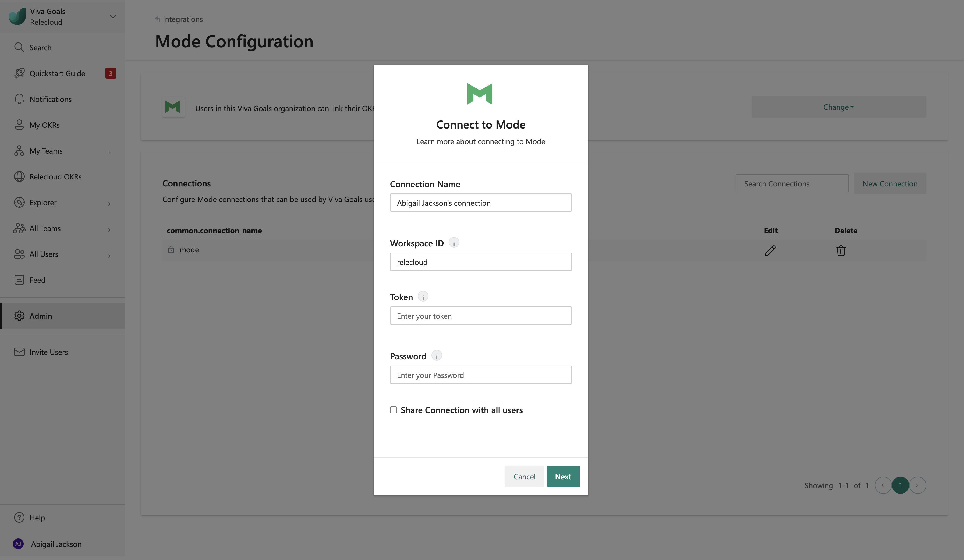Expand the All Users chevron

(x=109, y=255)
